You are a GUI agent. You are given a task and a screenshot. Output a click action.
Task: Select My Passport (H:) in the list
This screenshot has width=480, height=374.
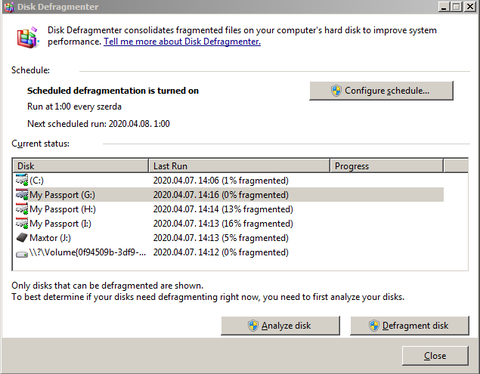tap(228, 209)
